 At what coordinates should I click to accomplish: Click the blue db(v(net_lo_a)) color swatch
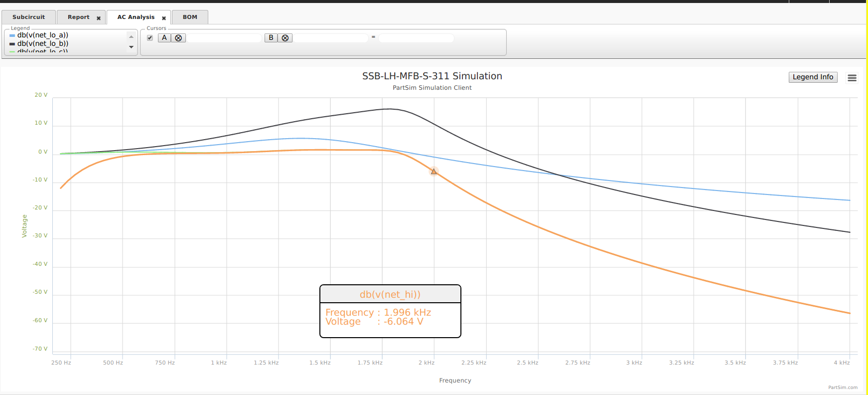coord(12,35)
